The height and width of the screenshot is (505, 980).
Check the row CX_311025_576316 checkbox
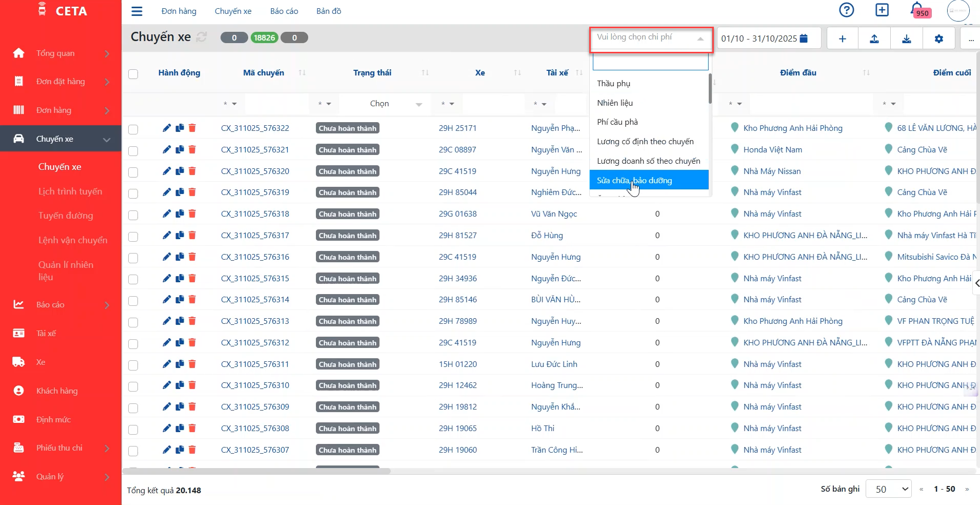pyautogui.click(x=133, y=258)
